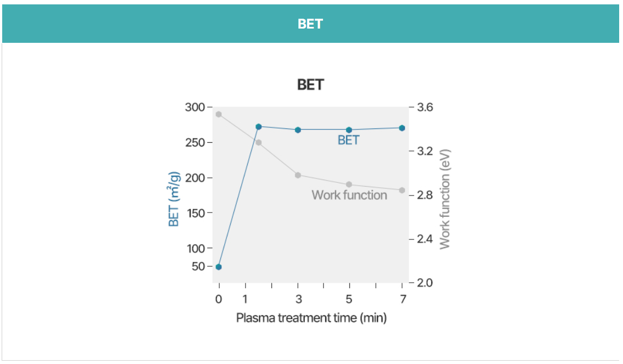The height and width of the screenshot is (364, 623).
Task: Click the blue BET marker at 3 minutes
Action: 298,130
